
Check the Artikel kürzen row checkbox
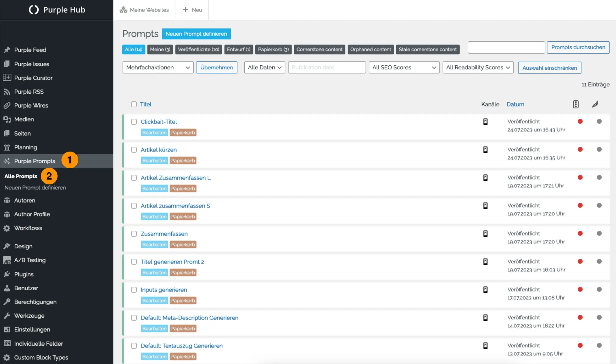134,150
